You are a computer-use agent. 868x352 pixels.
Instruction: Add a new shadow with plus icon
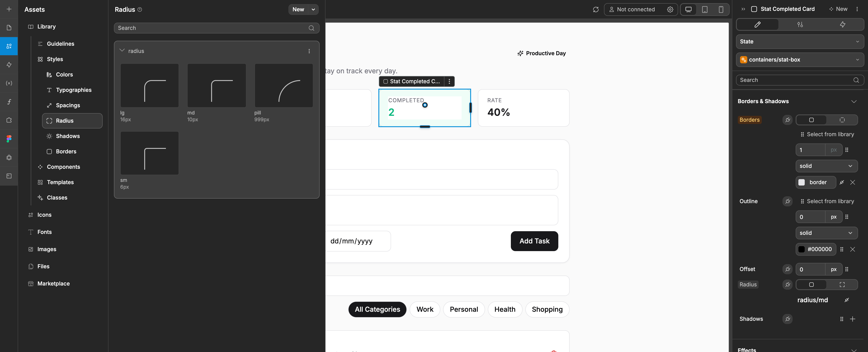(x=852, y=319)
